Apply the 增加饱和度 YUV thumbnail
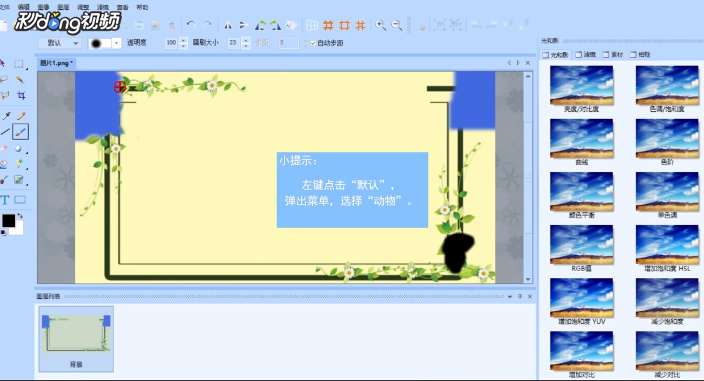704x381 pixels. coord(581,298)
